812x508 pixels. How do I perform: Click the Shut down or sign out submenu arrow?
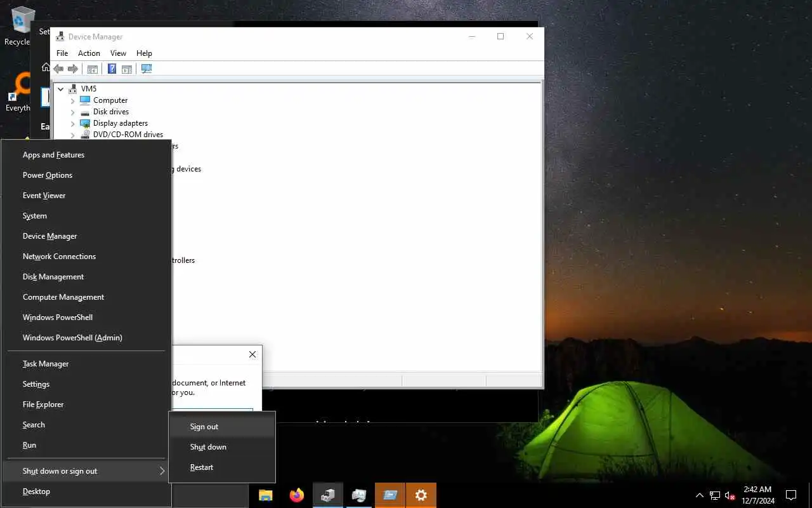tap(162, 471)
